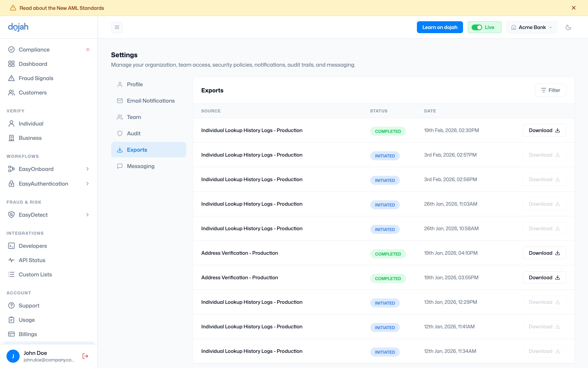Click the EasyAuthentication lock icon
Screen dimensions: 588x368
[x=11, y=184]
